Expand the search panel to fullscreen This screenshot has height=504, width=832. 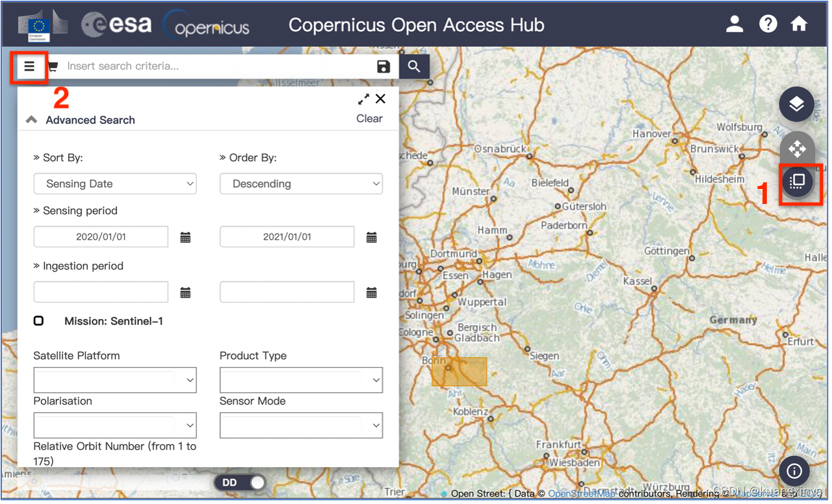click(x=363, y=99)
